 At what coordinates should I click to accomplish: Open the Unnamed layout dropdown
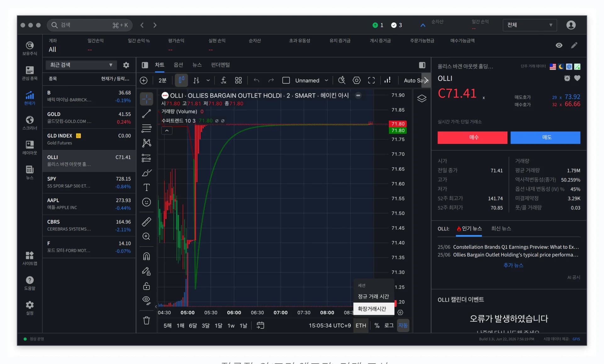[x=311, y=81]
